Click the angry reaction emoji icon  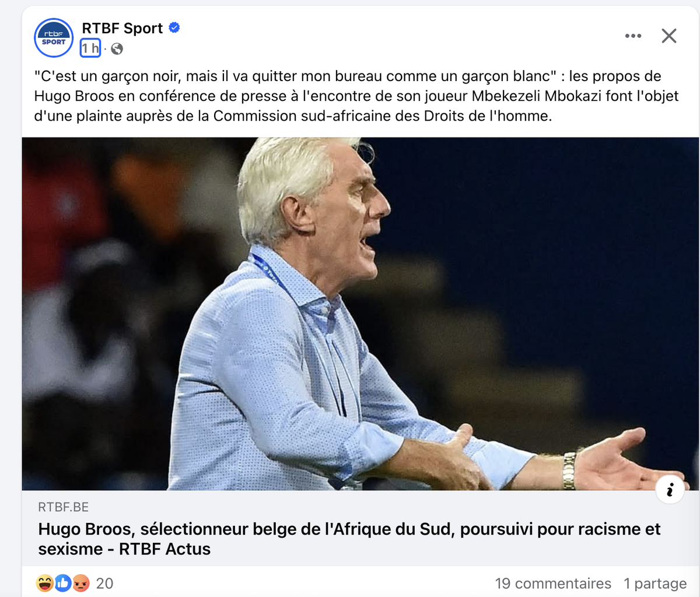[81, 583]
